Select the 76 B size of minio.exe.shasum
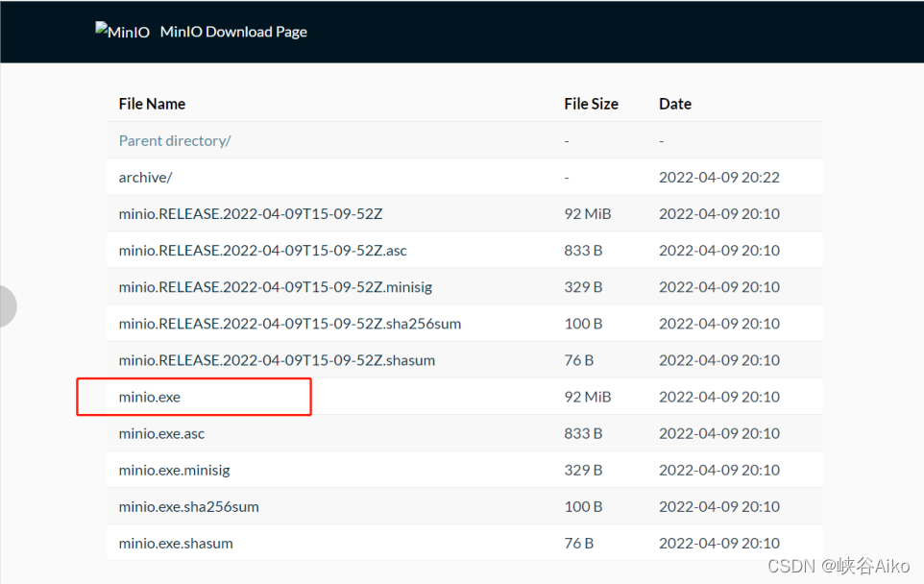The width and height of the screenshot is (924, 584). pos(578,544)
